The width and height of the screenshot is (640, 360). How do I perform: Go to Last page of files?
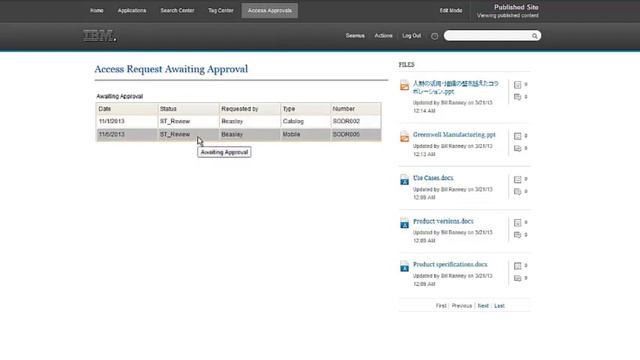pos(499,306)
